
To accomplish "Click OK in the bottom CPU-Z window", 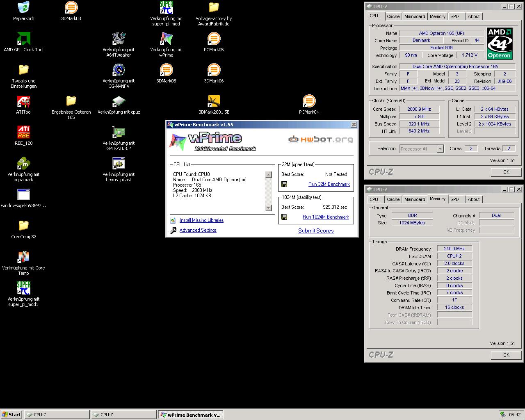I will coord(506,355).
